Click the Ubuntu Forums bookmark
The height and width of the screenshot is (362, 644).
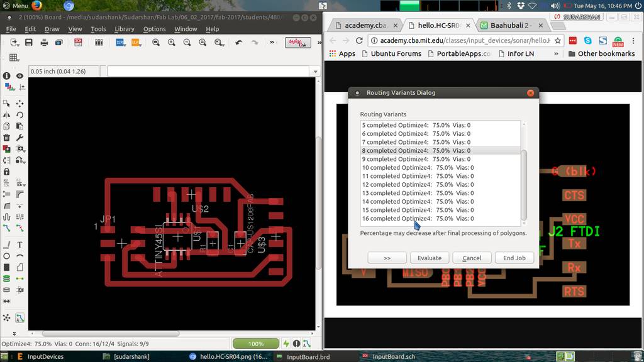[391, 54]
